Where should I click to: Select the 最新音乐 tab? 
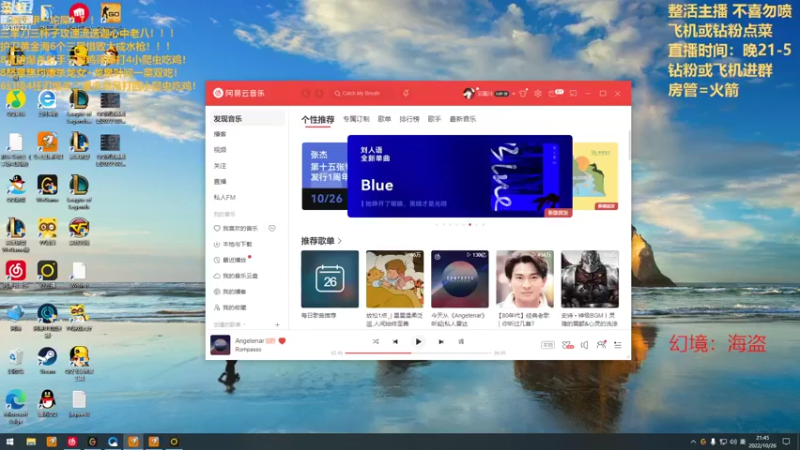[x=462, y=119]
